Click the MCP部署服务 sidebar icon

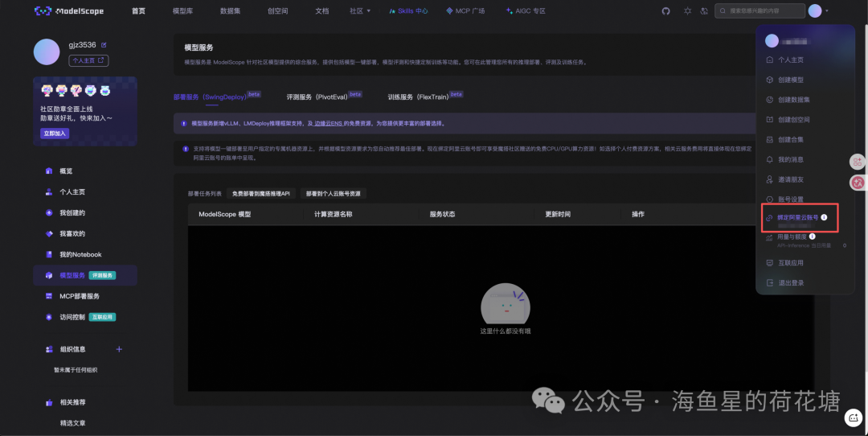49,296
